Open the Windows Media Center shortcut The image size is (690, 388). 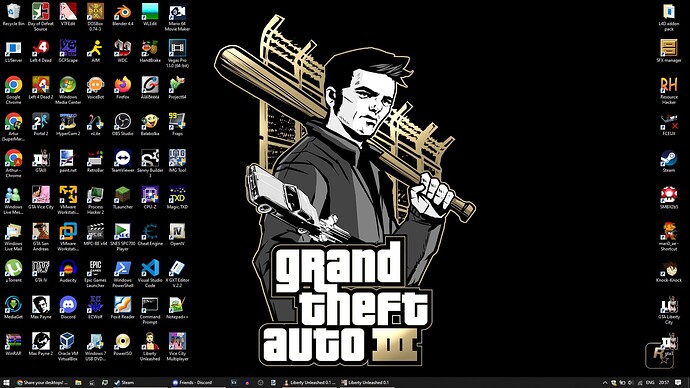coord(68,90)
